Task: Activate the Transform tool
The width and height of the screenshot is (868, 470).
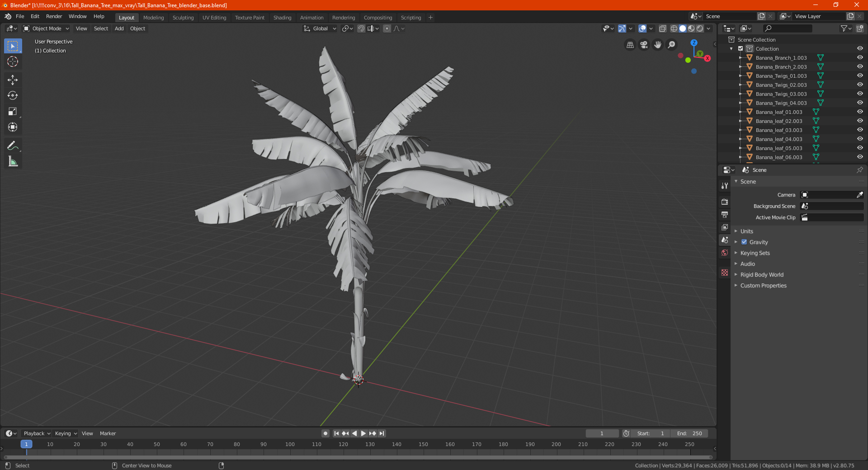Action: click(x=13, y=127)
